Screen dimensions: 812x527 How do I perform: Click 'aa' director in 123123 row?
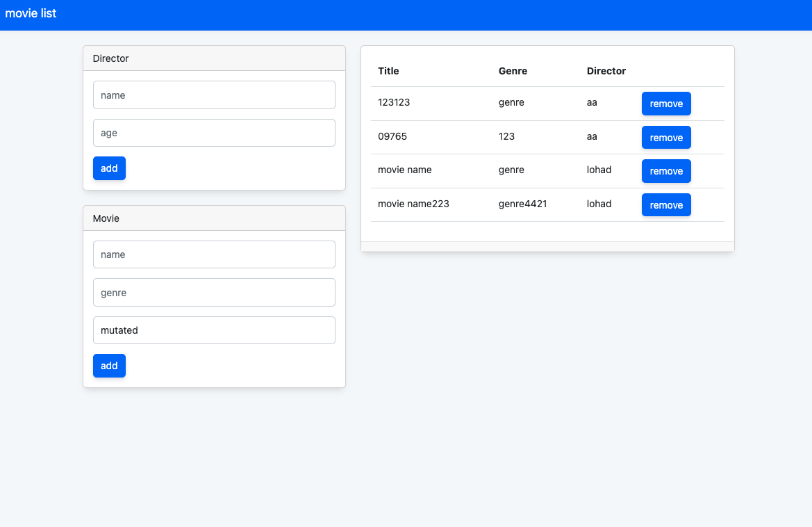[x=592, y=103]
